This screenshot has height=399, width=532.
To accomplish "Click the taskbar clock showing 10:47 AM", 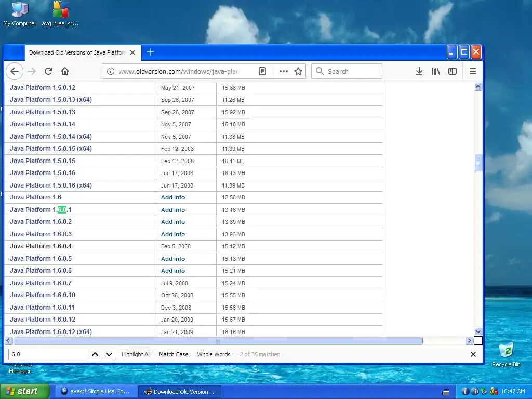I will pyautogui.click(x=513, y=392).
